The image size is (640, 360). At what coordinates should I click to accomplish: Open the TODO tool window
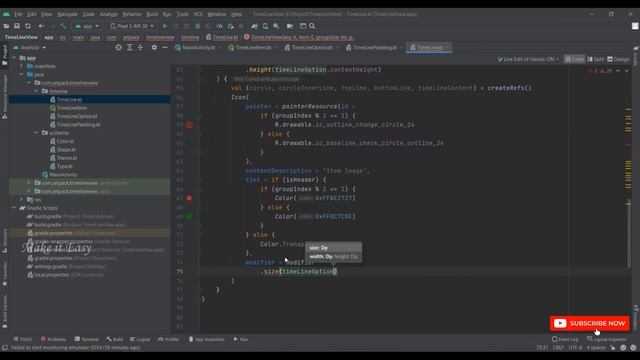tap(22, 339)
